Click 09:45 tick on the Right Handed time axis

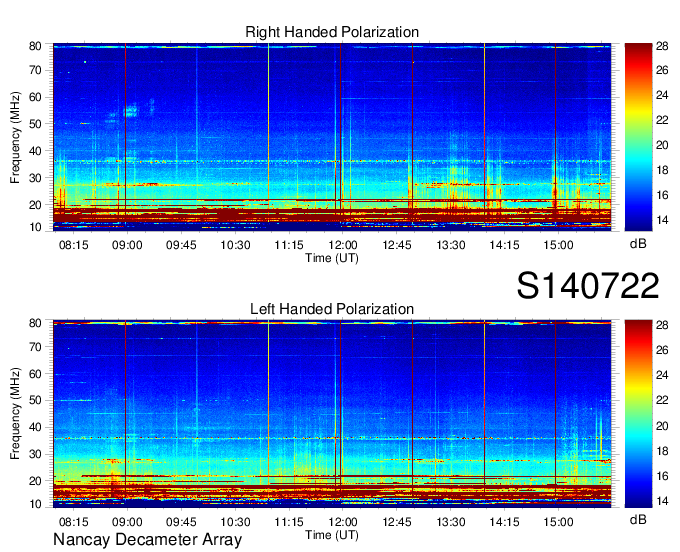[x=181, y=245]
